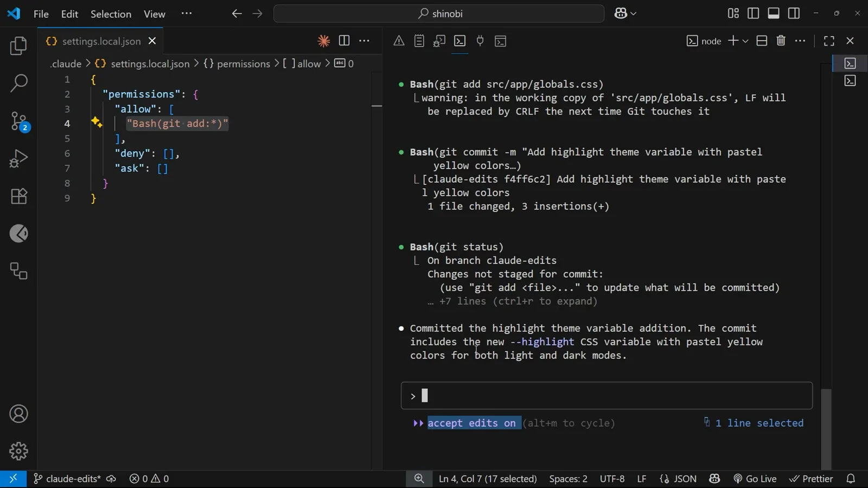Open the Extensions view
The width and height of the screenshot is (868, 488).
pyautogui.click(x=18, y=196)
